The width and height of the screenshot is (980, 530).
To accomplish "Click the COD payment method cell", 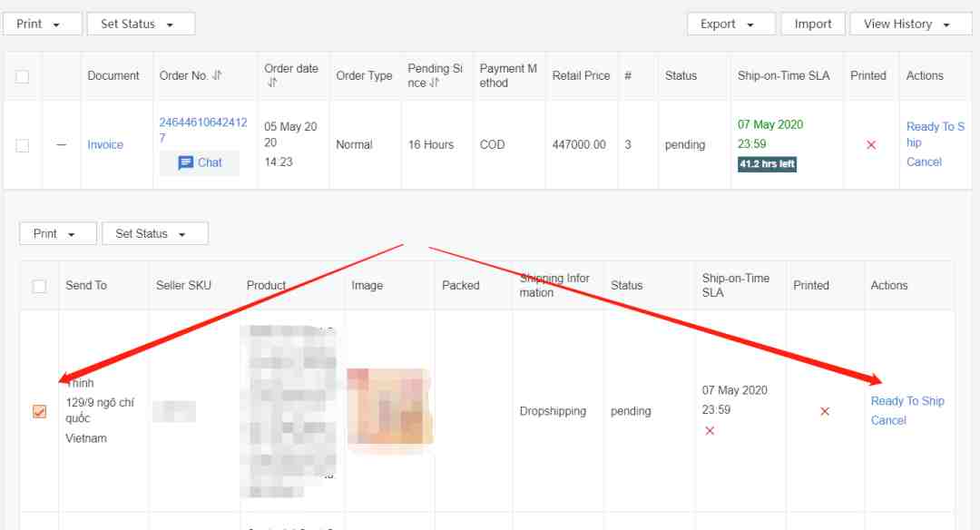I will [x=492, y=144].
